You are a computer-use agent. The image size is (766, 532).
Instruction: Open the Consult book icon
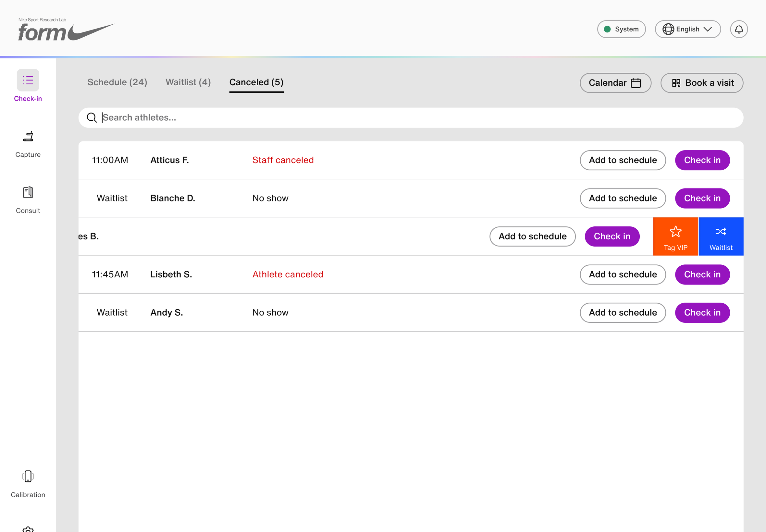(x=28, y=192)
